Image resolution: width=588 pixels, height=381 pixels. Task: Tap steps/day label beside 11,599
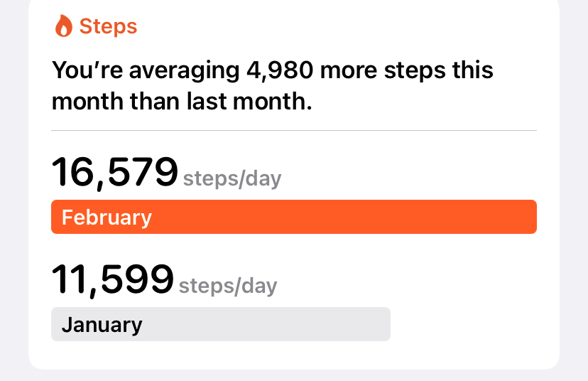point(228,286)
